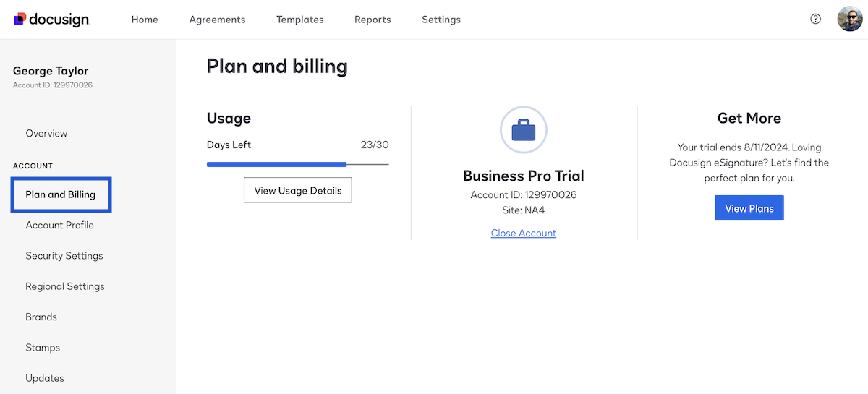Select Plan and Billing in sidebar
Viewport: 868px width, 394px height.
point(61,194)
